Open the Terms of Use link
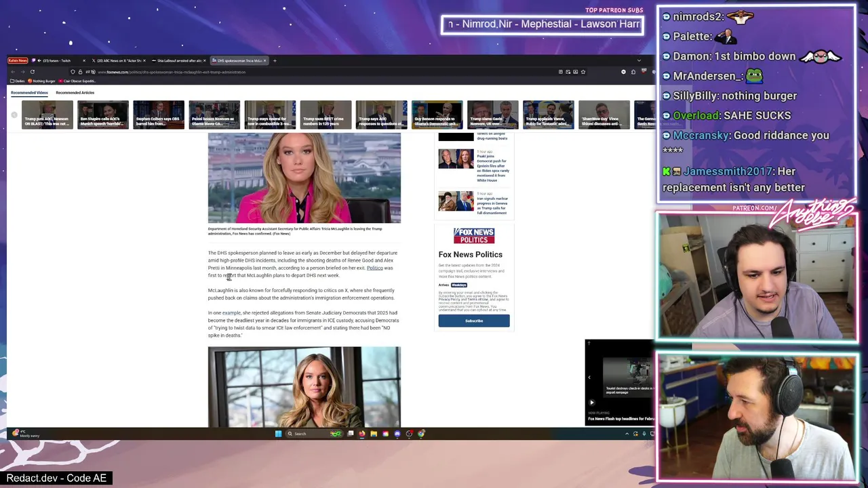Image resolution: width=868 pixels, height=488 pixels. tap(478, 300)
